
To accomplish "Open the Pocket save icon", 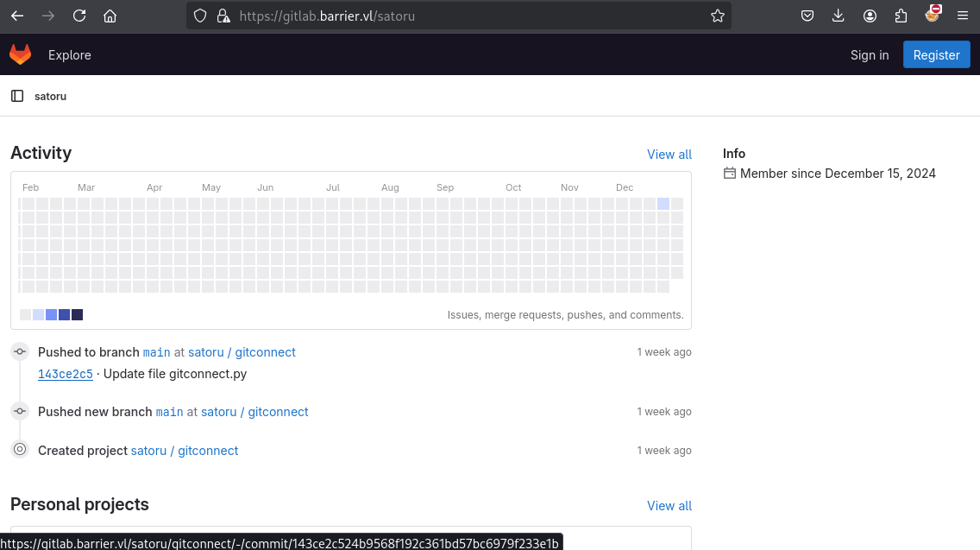I will pyautogui.click(x=807, y=16).
